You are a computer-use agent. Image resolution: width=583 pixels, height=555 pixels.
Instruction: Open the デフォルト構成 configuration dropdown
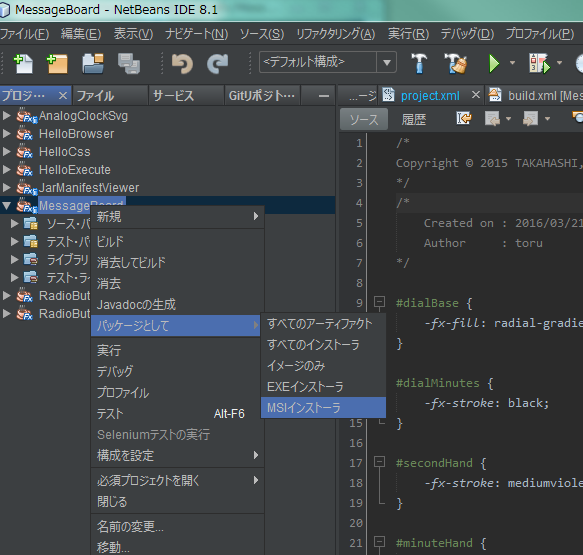387,62
